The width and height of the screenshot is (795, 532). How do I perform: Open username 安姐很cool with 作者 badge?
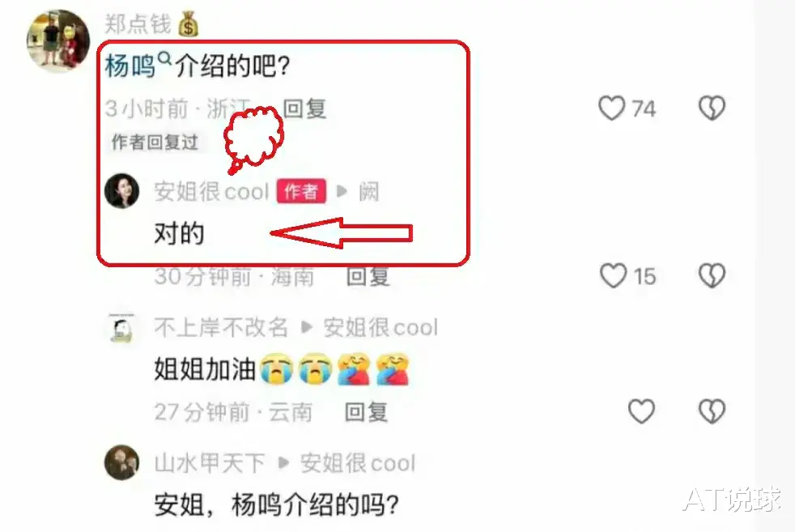pyautogui.click(x=211, y=192)
